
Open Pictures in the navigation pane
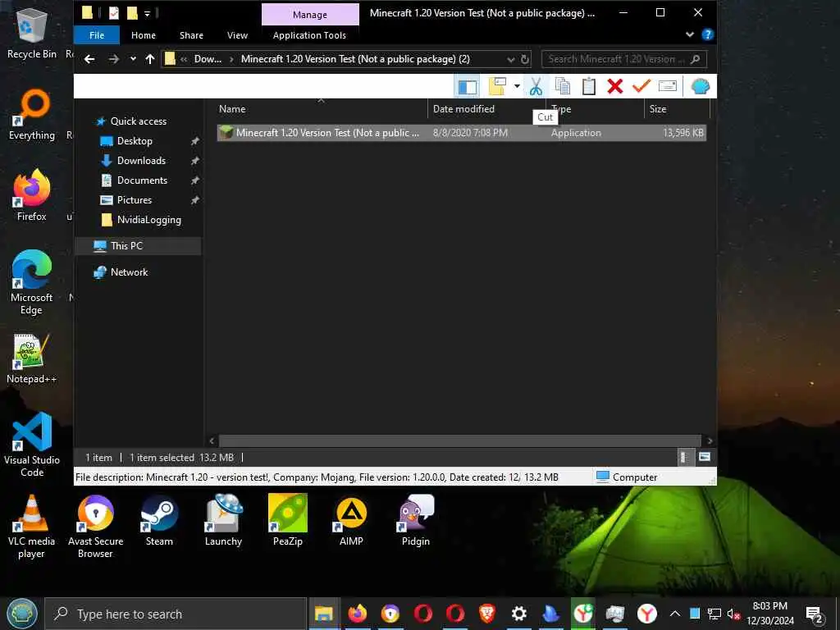click(135, 200)
